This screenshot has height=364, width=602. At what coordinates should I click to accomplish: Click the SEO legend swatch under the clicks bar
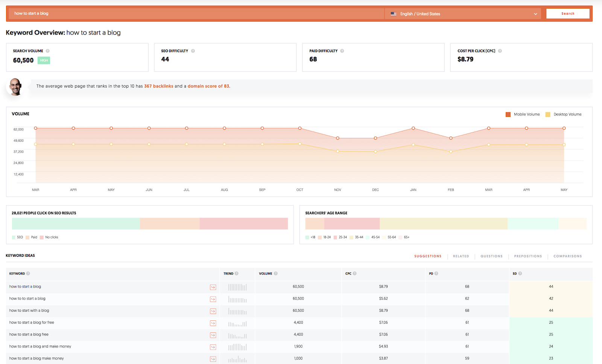click(x=14, y=237)
